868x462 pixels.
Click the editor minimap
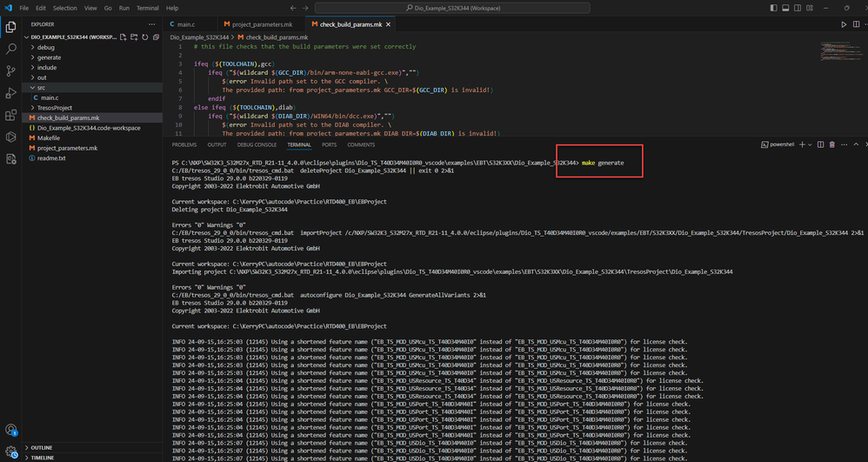point(841,50)
